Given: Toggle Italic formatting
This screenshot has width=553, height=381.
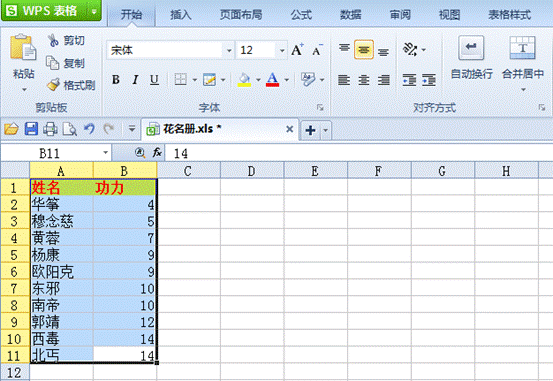Looking at the screenshot, I should coord(135,80).
